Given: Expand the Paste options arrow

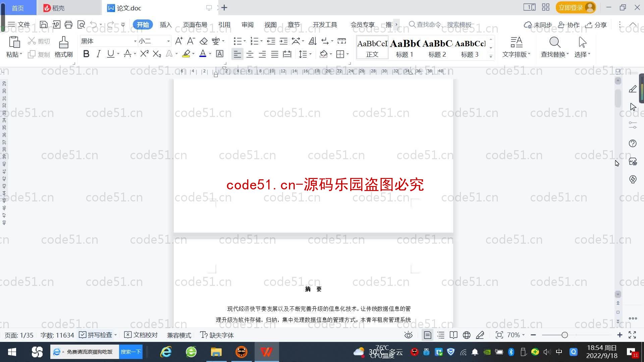Looking at the screenshot, I should [x=21, y=54].
